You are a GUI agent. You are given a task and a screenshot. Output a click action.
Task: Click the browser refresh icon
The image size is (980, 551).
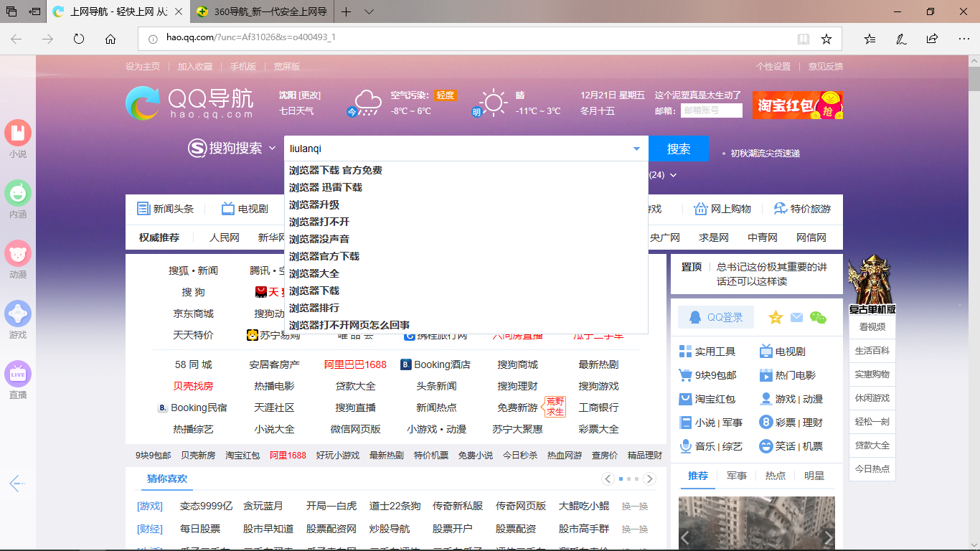[79, 39]
